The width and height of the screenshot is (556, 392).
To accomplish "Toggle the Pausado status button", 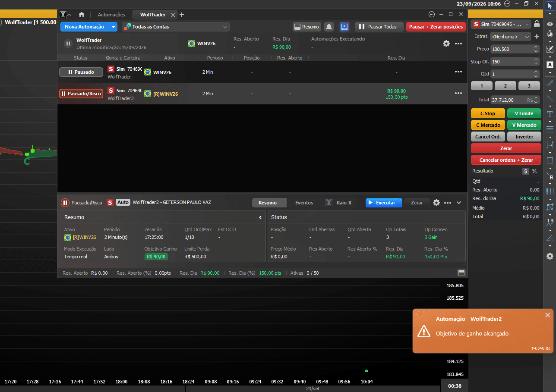I will 81,72.
